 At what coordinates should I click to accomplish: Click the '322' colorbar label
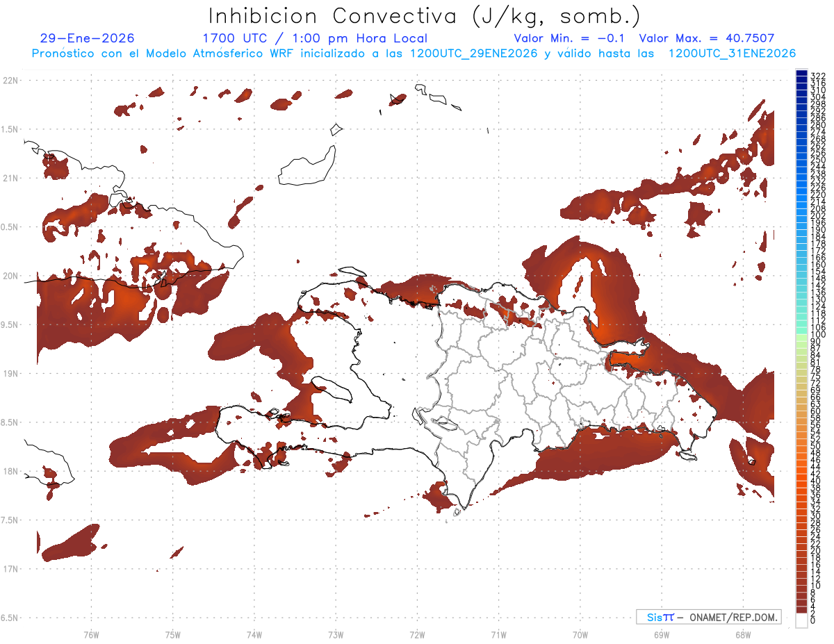(x=817, y=75)
